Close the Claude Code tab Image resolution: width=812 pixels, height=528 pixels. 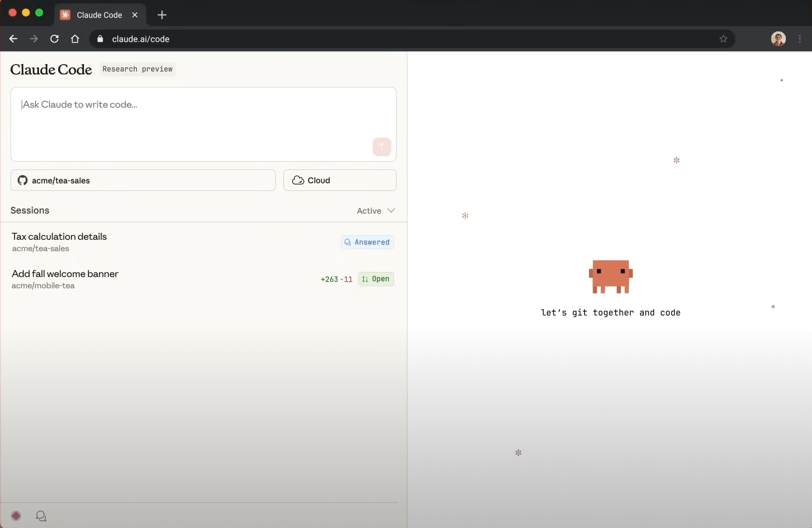point(135,15)
